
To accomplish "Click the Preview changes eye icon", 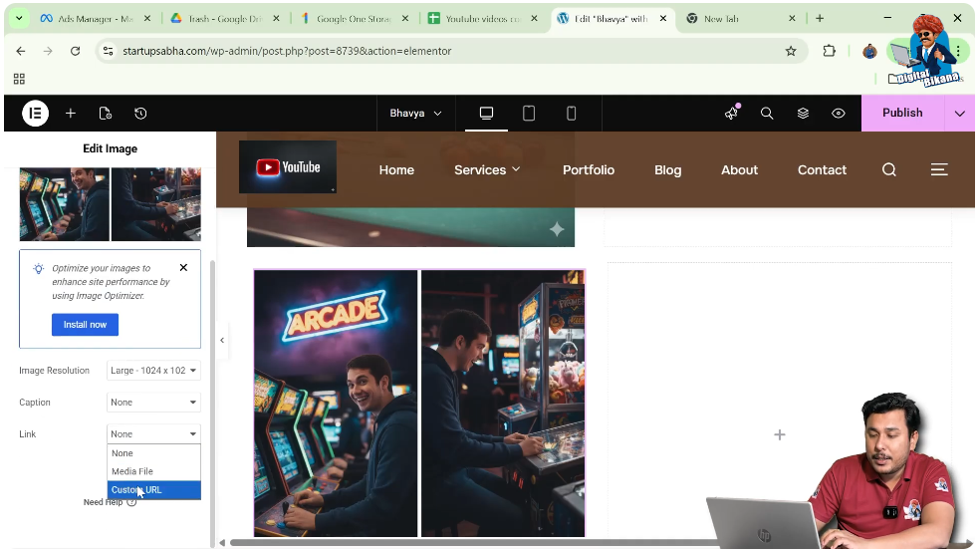I will (839, 114).
